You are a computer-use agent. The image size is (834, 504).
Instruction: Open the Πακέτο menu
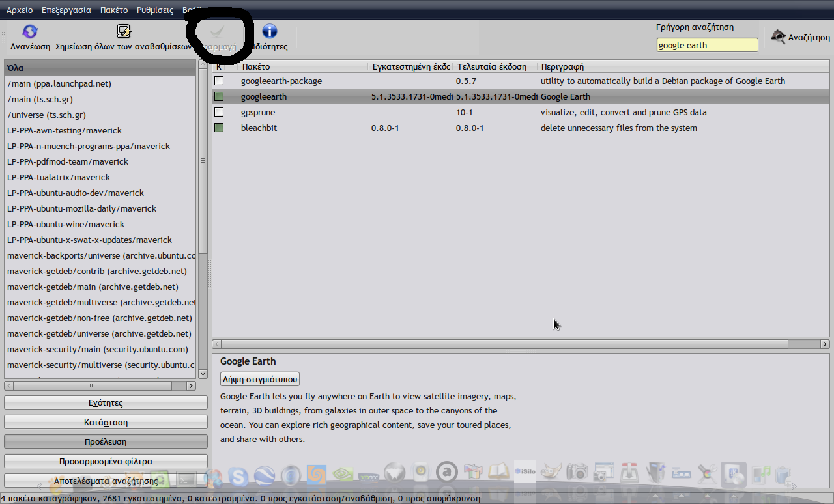point(114,10)
